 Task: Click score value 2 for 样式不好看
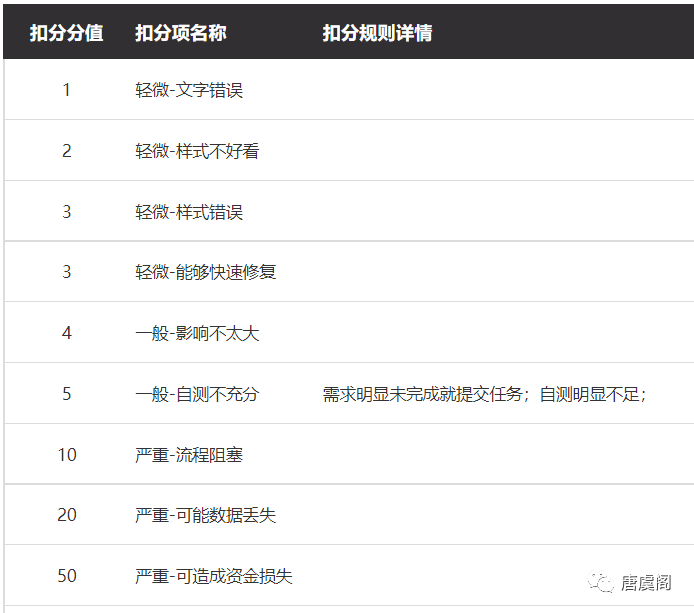(x=66, y=151)
